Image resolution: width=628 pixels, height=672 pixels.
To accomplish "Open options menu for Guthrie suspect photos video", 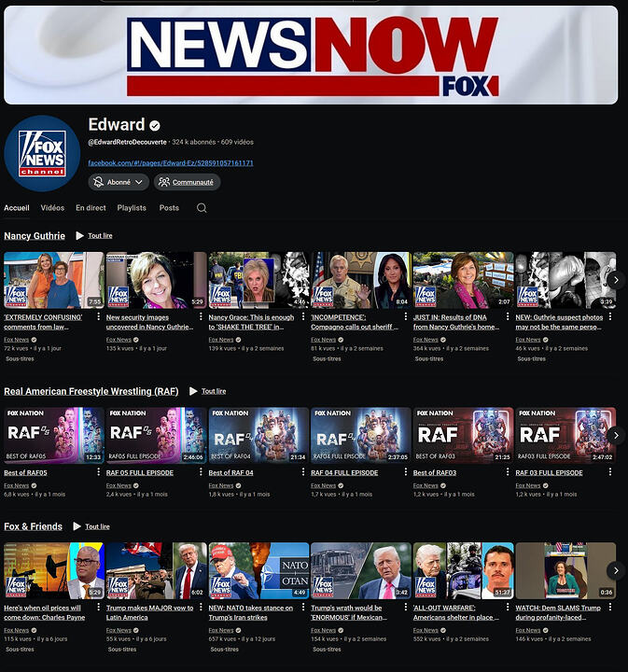I will pyautogui.click(x=610, y=316).
